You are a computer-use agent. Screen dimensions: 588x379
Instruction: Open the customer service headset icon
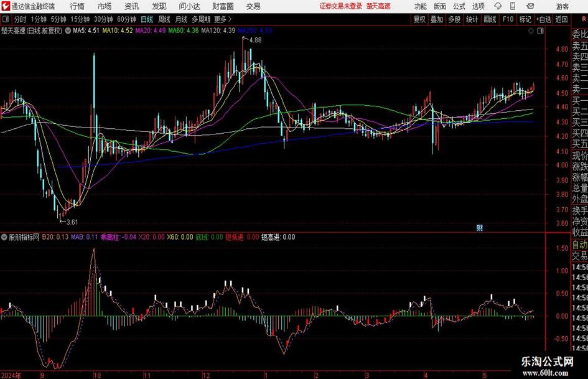498,6
